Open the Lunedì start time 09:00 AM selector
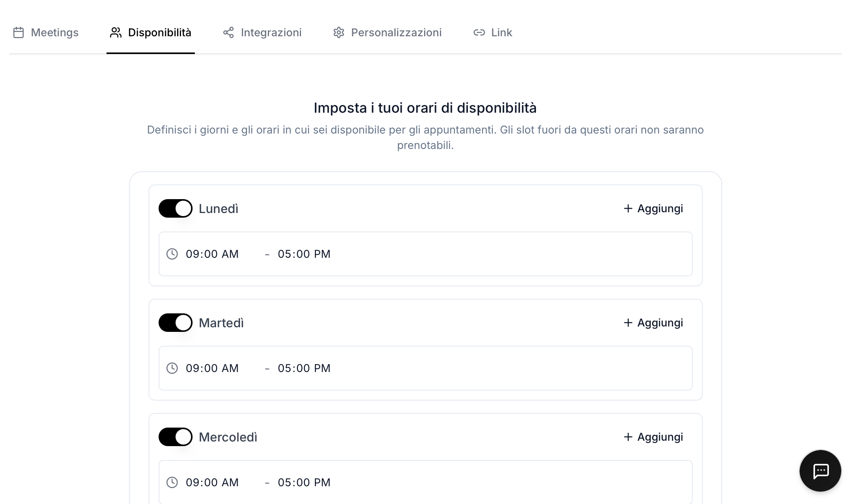This screenshot has height=504, width=859. [x=212, y=254]
